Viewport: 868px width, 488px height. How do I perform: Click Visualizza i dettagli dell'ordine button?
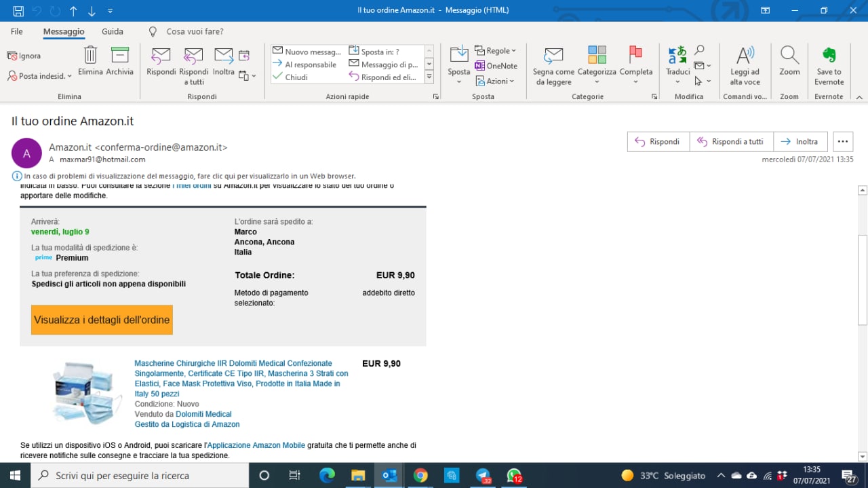[102, 320]
